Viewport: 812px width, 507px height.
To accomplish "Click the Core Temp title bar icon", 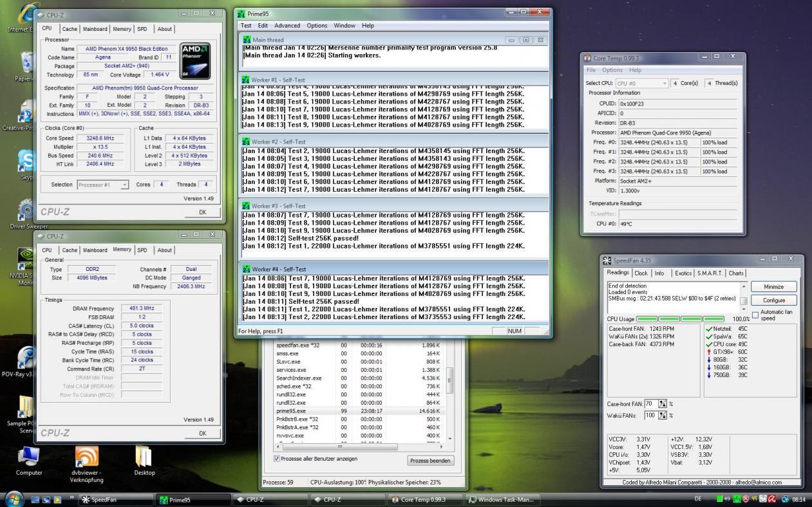I will [587, 58].
